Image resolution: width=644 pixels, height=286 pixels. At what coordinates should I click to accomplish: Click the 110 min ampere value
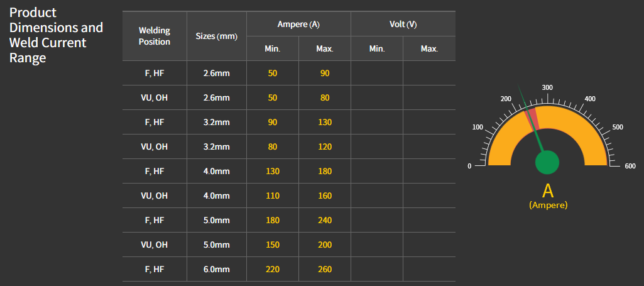[x=272, y=195]
